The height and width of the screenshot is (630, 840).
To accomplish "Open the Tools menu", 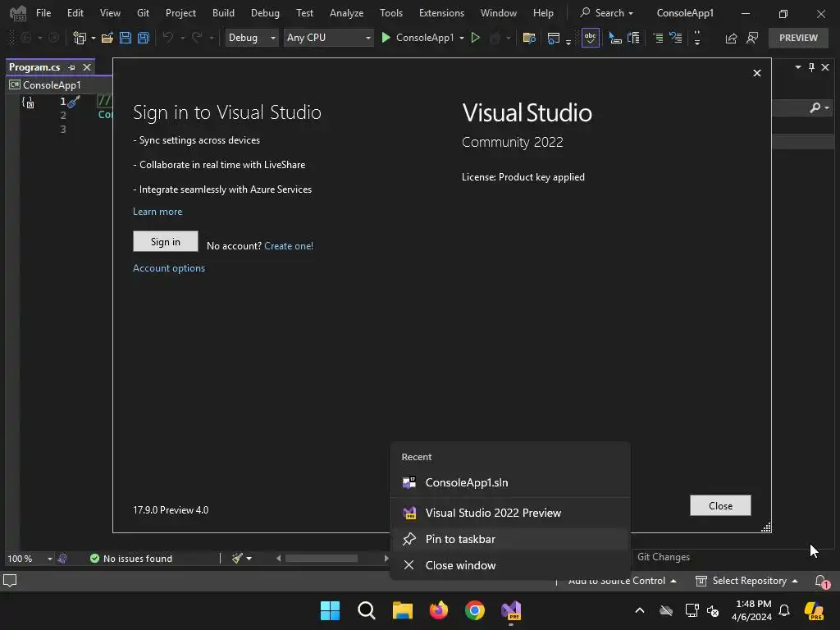I will (x=391, y=13).
